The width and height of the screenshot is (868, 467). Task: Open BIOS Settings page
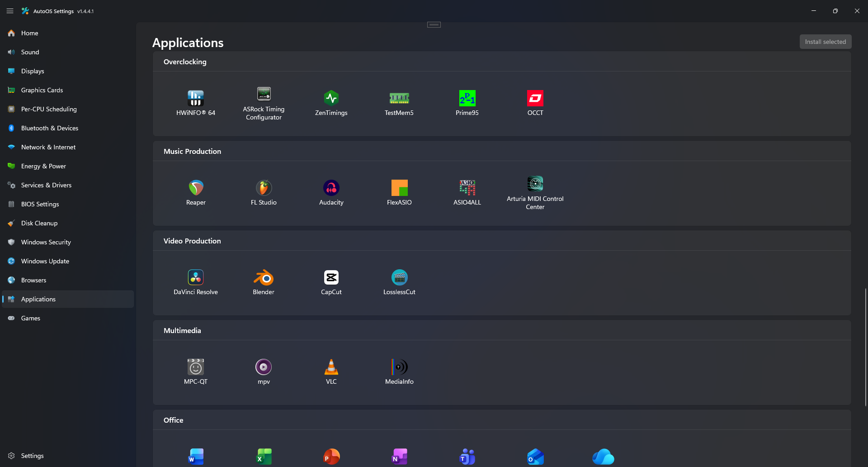[x=68, y=204]
